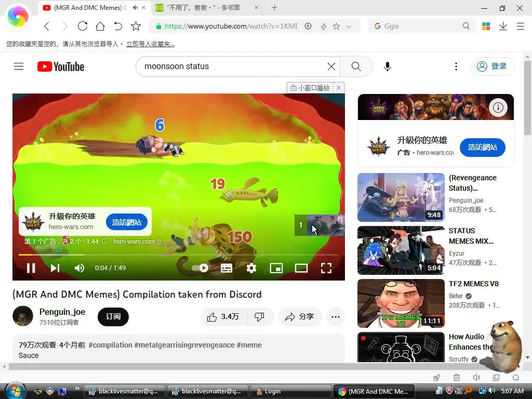The width and height of the screenshot is (532, 399).
Task: Click the Google search box in the toolbar
Action: (421, 26)
